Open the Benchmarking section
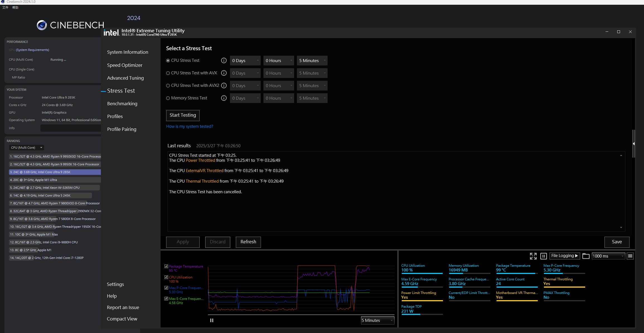 tap(122, 104)
